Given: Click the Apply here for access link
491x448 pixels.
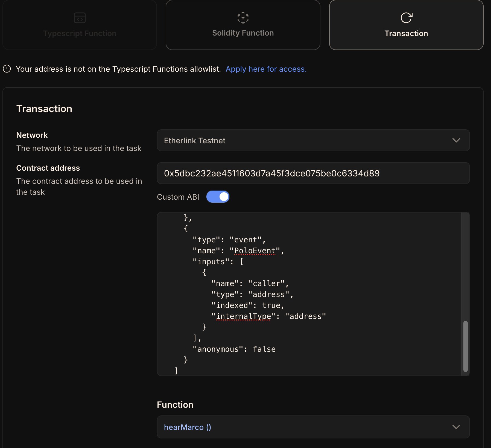Looking at the screenshot, I should pyautogui.click(x=266, y=69).
